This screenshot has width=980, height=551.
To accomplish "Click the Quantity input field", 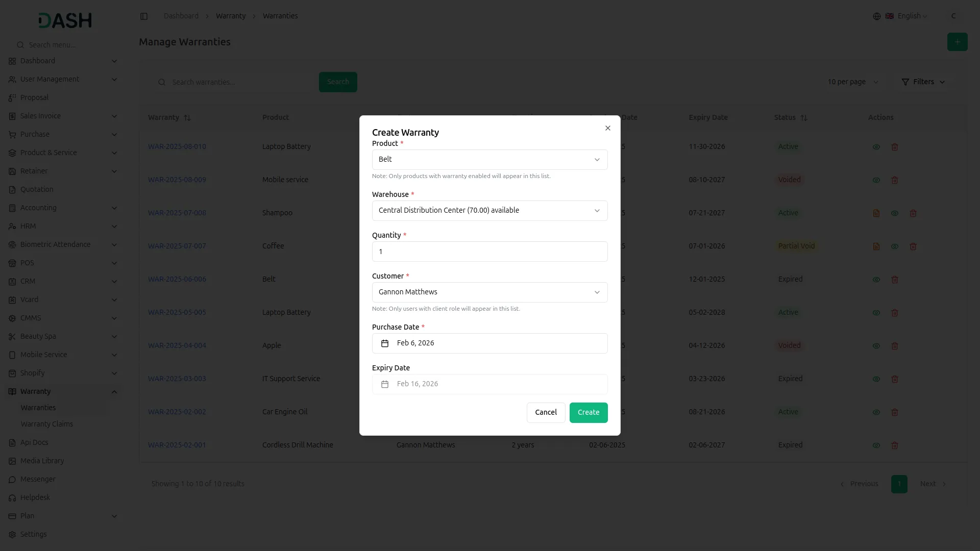I will (489, 252).
